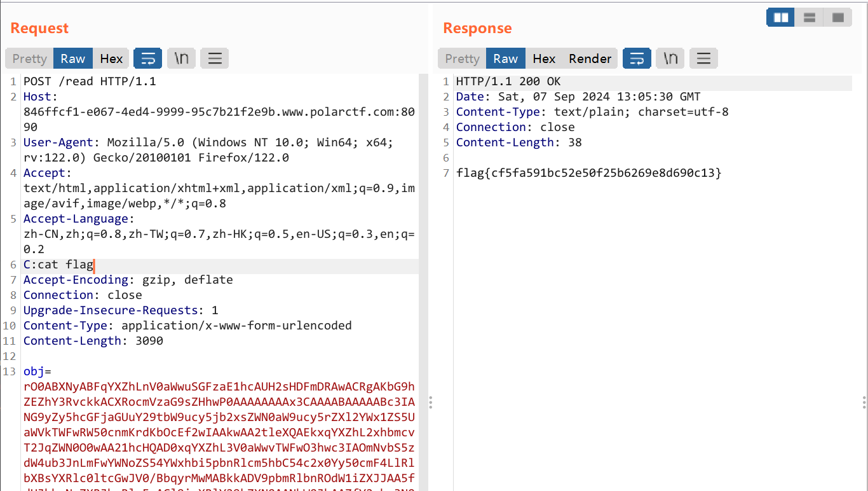Toggle non-printable characters \n in Request panel
Screen dimensions: 868x491
pyautogui.click(x=182, y=59)
